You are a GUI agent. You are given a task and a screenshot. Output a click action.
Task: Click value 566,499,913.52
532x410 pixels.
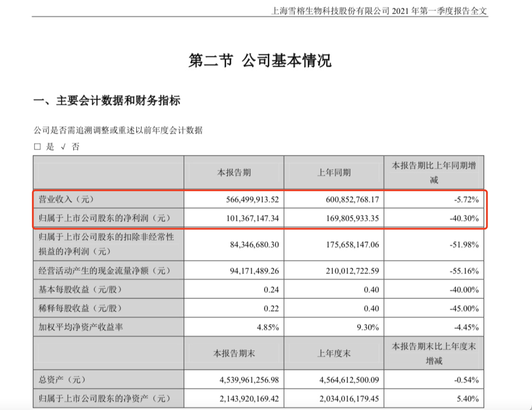tap(252, 200)
